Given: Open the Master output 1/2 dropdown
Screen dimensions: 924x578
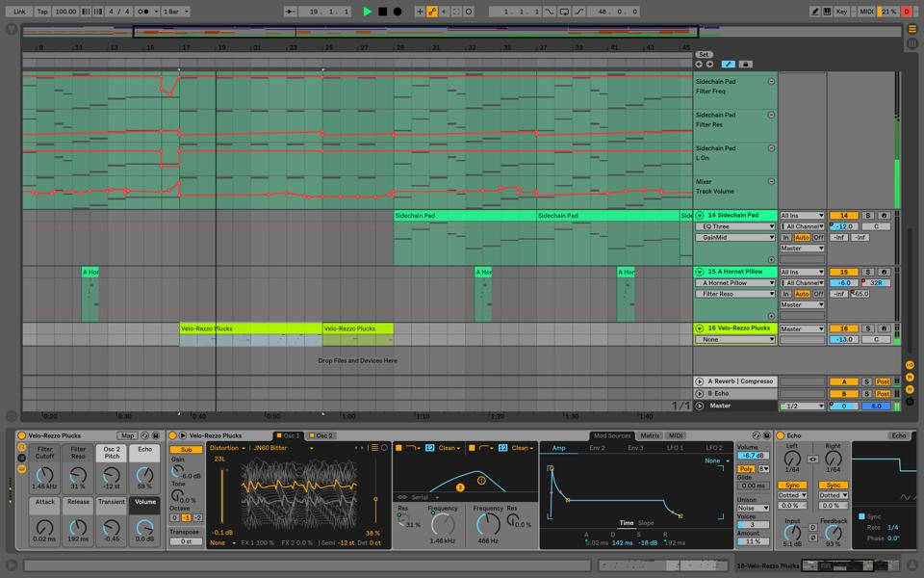Looking at the screenshot, I should click(x=802, y=406).
